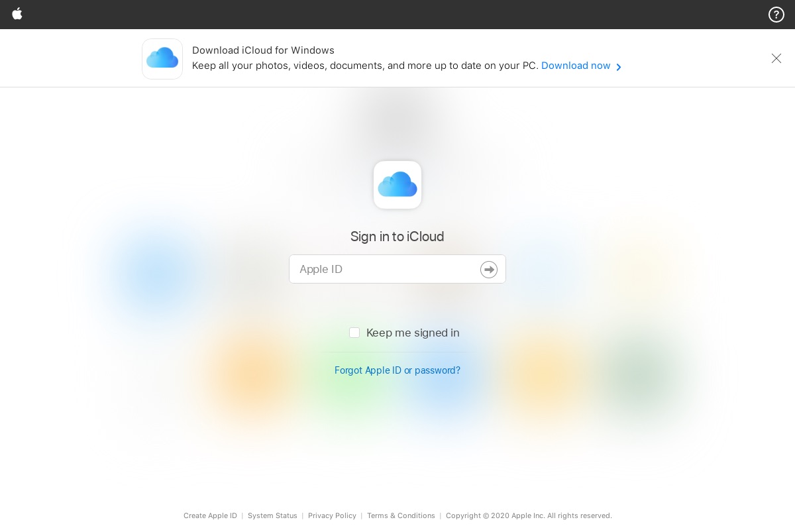The height and width of the screenshot is (532, 795).
Task: Click the iCloud cloud logo above sign in
Action: (397, 185)
